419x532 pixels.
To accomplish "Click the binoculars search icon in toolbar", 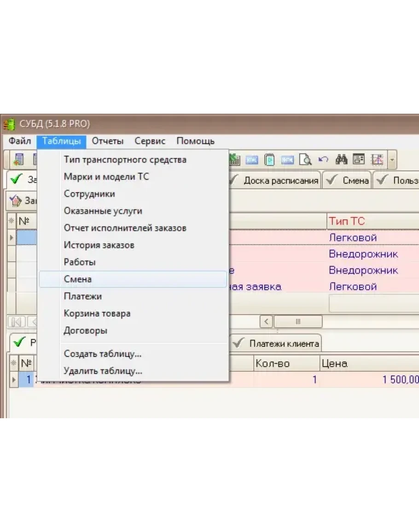I will click(341, 160).
